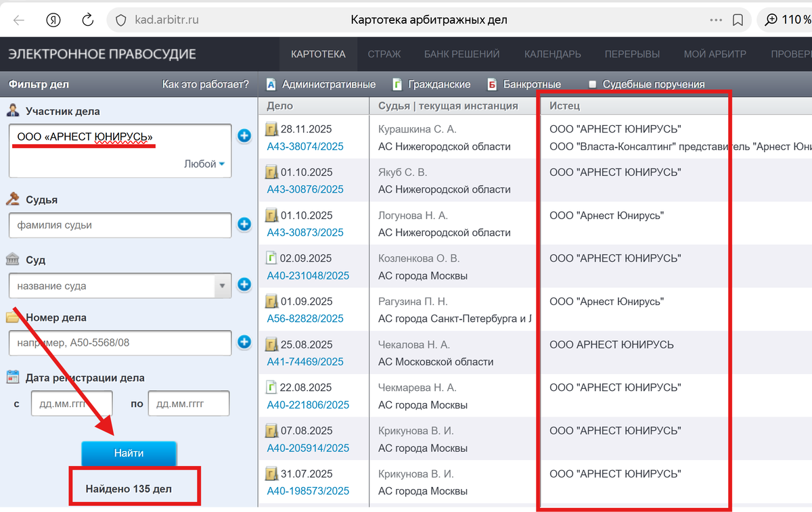Click the end date 'по' field
Image resolution: width=812 pixels, height=512 pixels.
click(189, 404)
